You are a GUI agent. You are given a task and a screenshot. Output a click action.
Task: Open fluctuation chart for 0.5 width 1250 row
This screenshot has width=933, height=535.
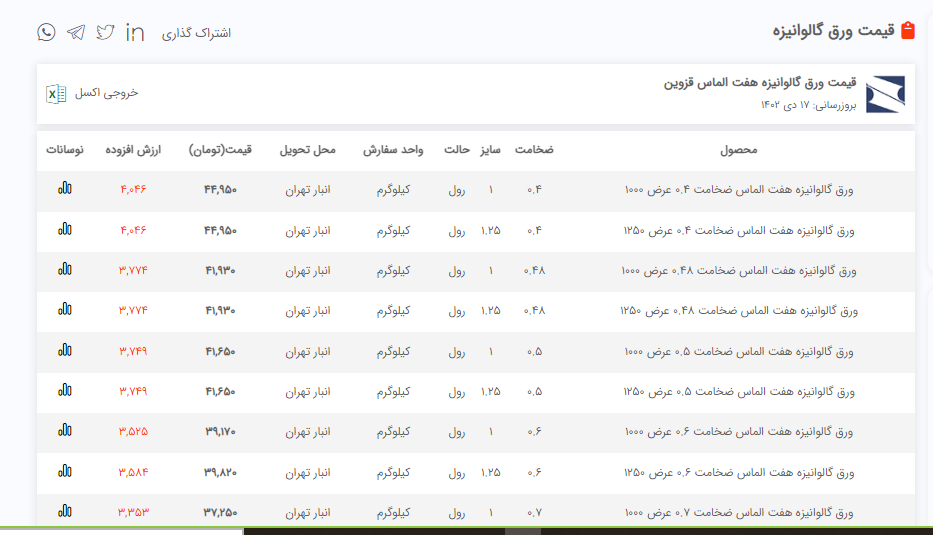pos(65,390)
